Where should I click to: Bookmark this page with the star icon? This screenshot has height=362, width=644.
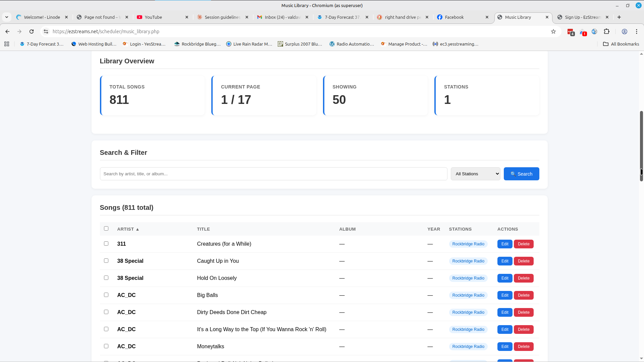553,32
